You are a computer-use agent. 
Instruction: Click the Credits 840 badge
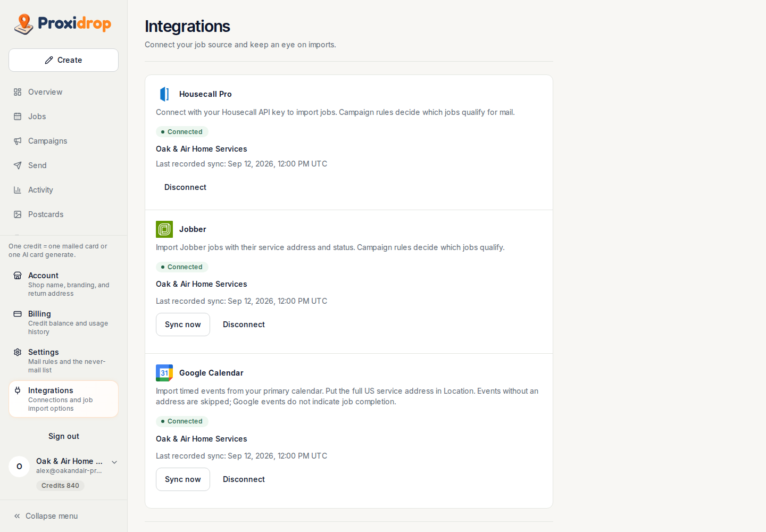click(60, 486)
